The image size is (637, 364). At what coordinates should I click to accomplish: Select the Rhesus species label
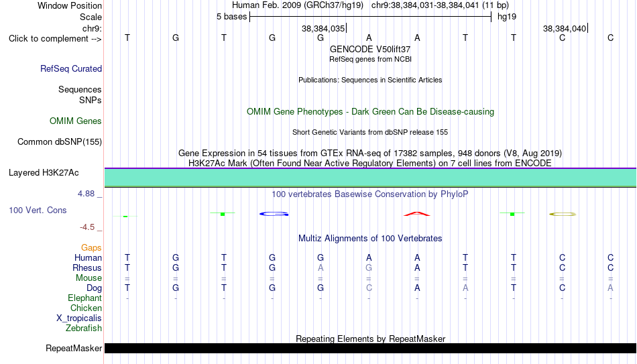(87, 268)
